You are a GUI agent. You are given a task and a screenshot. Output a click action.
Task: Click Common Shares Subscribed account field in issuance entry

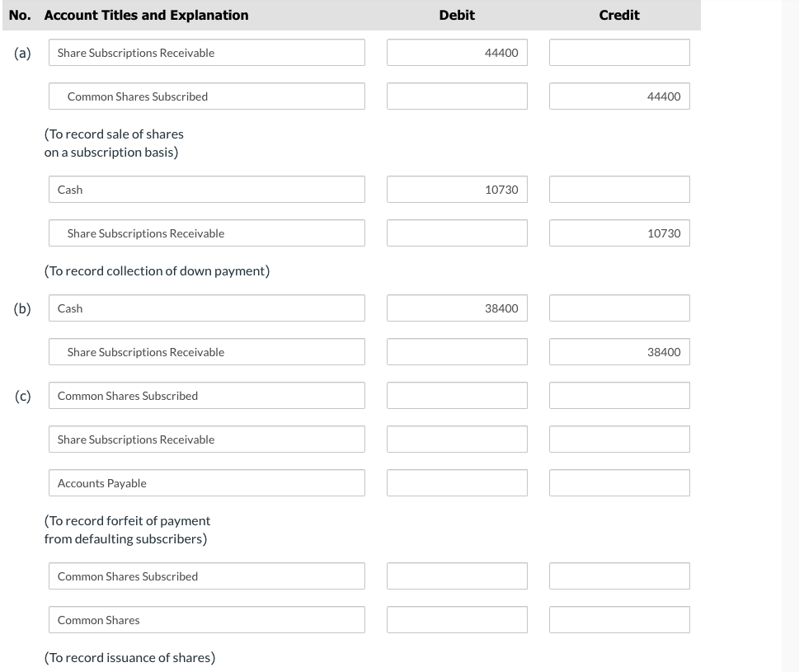[x=207, y=576]
